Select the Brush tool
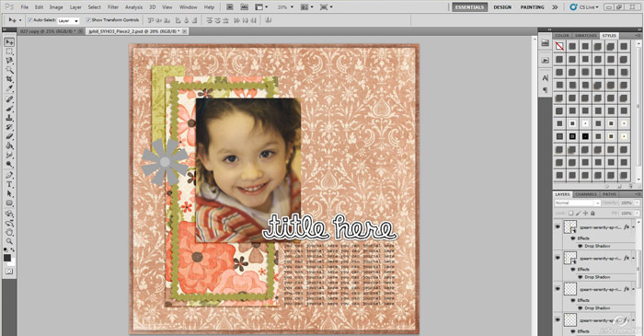 [x=9, y=109]
